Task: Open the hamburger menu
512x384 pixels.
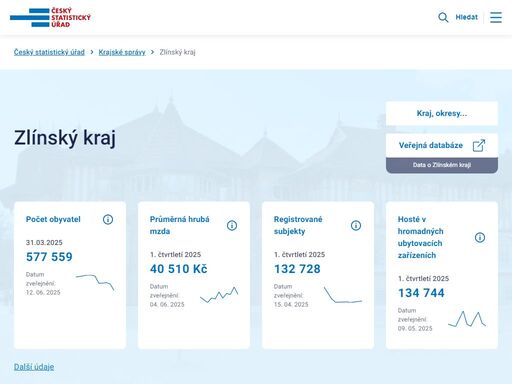Action: (496, 17)
